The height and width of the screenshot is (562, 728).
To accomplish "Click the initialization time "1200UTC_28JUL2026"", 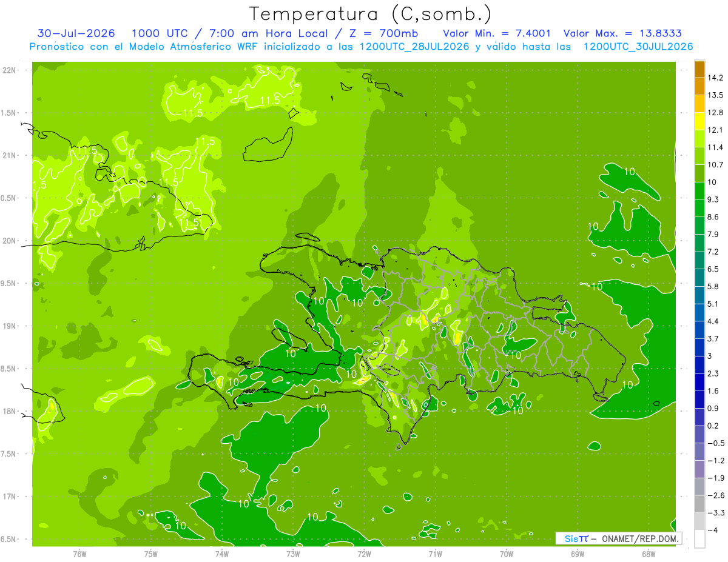I will pos(414,46).
